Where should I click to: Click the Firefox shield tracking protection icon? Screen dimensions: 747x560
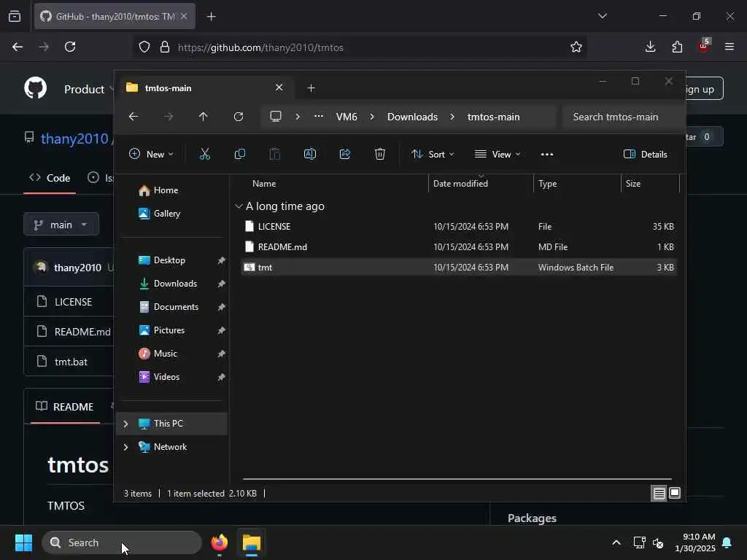click(144, 47)
